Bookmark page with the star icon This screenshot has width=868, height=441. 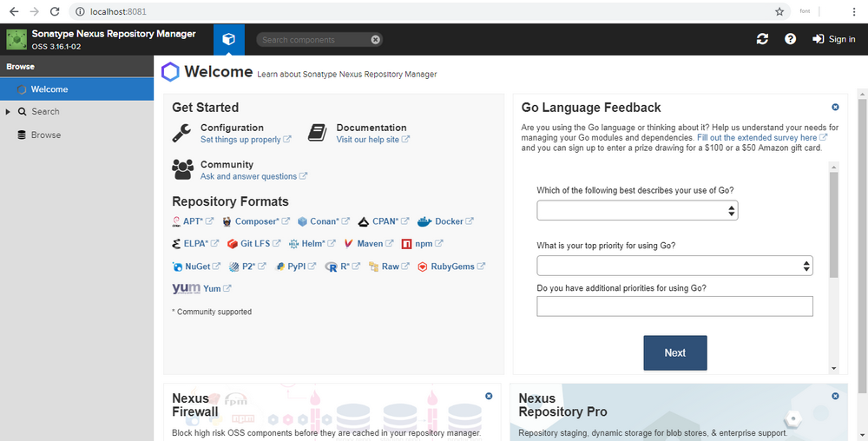pos(779,11)
